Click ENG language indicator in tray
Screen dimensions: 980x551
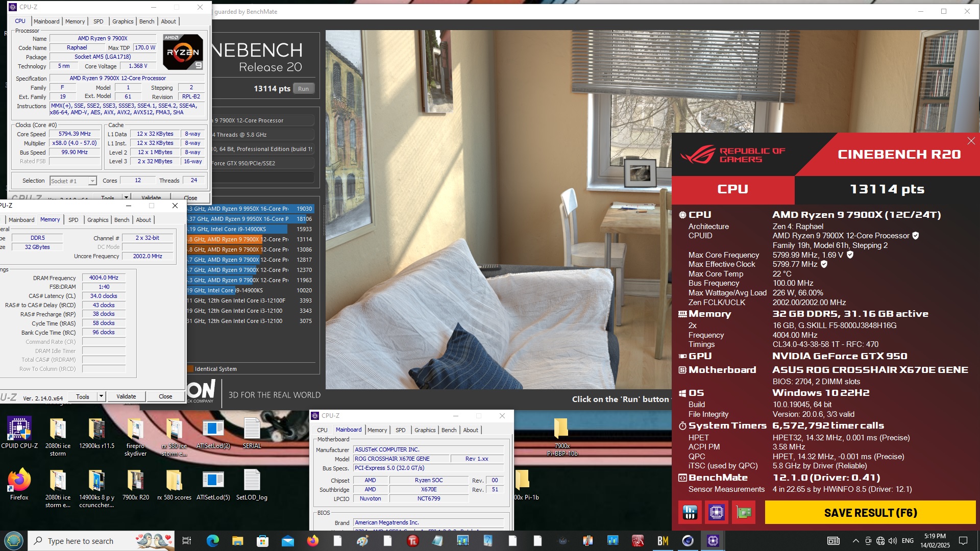click(x=908, y=541)
